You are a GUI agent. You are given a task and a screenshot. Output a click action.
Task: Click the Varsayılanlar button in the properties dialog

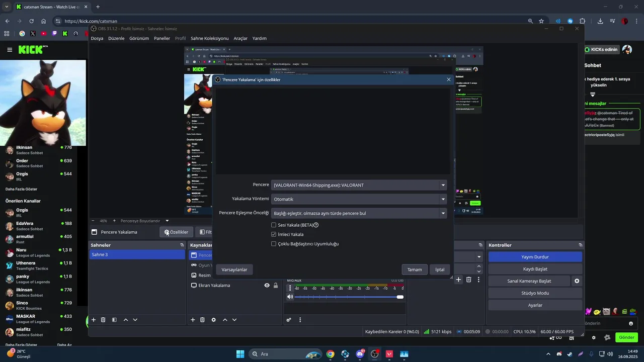[234, 269]
